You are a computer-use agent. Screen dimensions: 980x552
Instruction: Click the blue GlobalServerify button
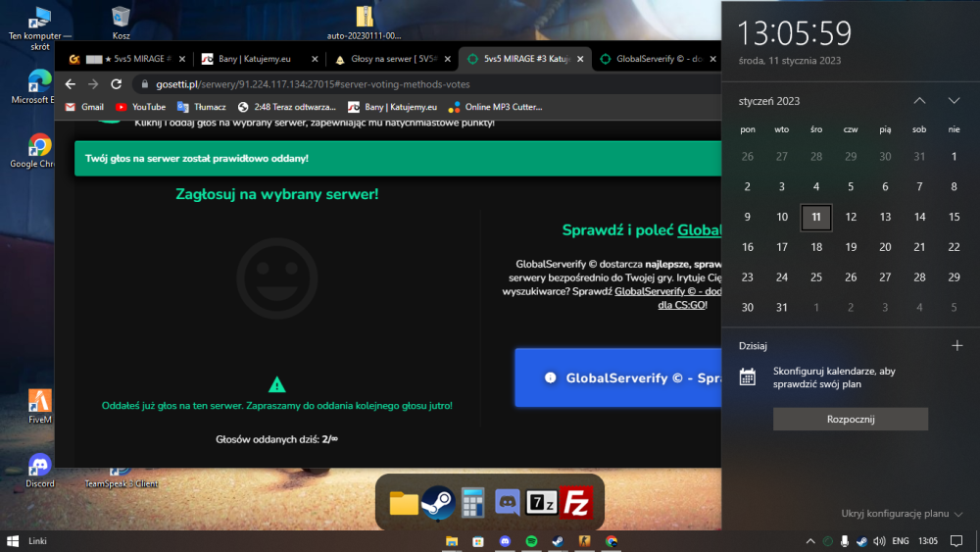pos(618,377)
